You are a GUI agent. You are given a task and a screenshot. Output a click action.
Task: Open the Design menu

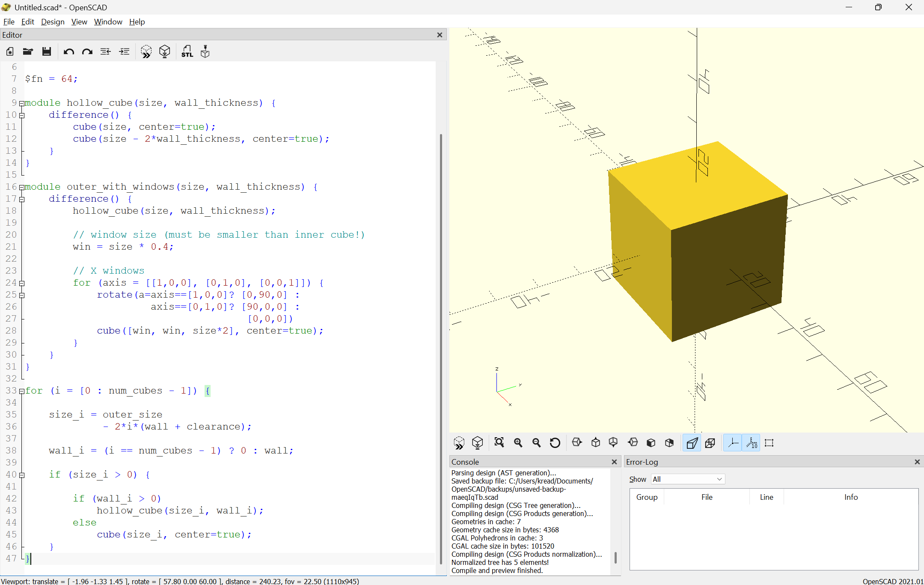53,22
